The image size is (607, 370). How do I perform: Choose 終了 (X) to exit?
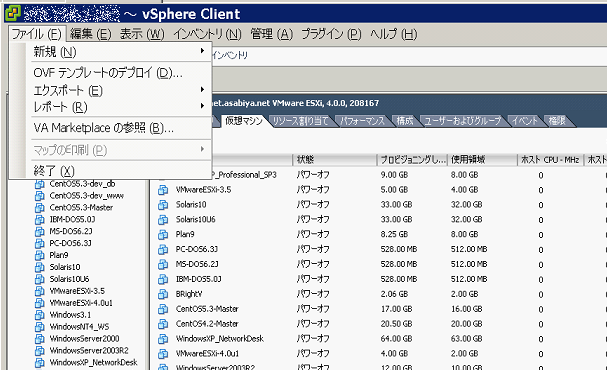pyautogui.click(x=54, y=171)
